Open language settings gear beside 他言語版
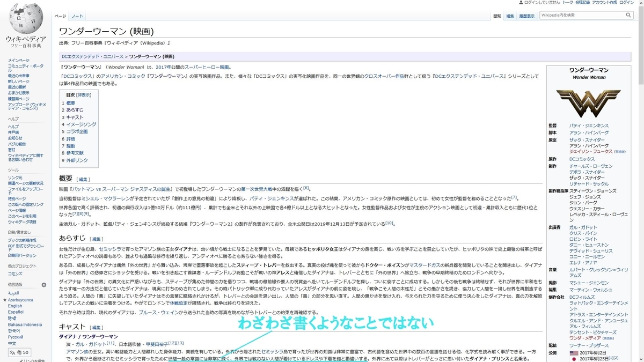 44,284
